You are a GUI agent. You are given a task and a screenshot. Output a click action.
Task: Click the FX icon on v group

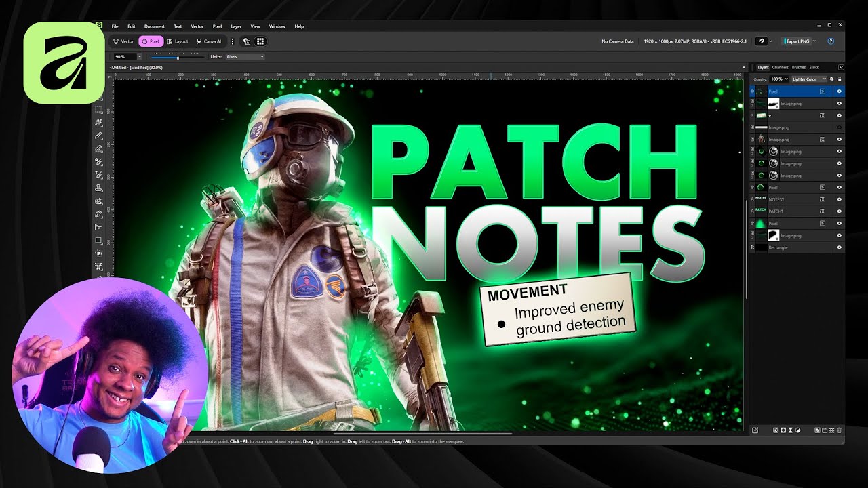tap(822, 115)
